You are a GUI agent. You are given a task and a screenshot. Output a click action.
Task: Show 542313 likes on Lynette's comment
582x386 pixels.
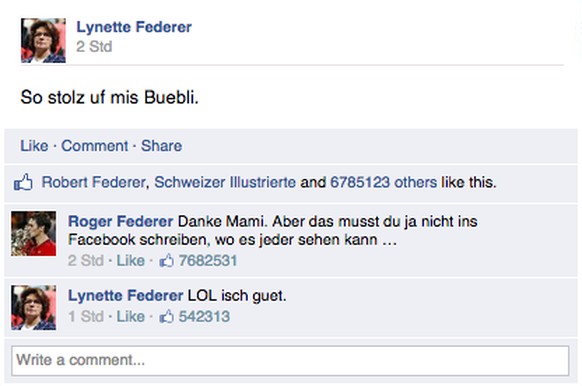(205, 317)
